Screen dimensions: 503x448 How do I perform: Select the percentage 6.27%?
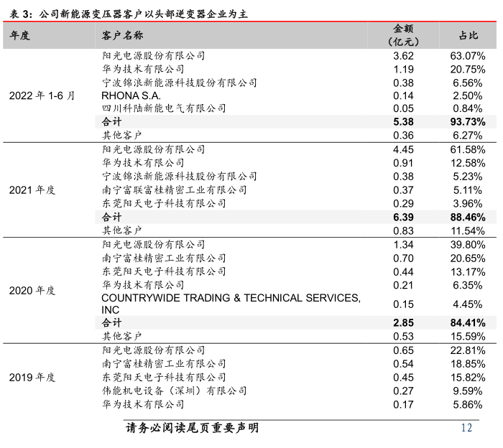[467, 135]
